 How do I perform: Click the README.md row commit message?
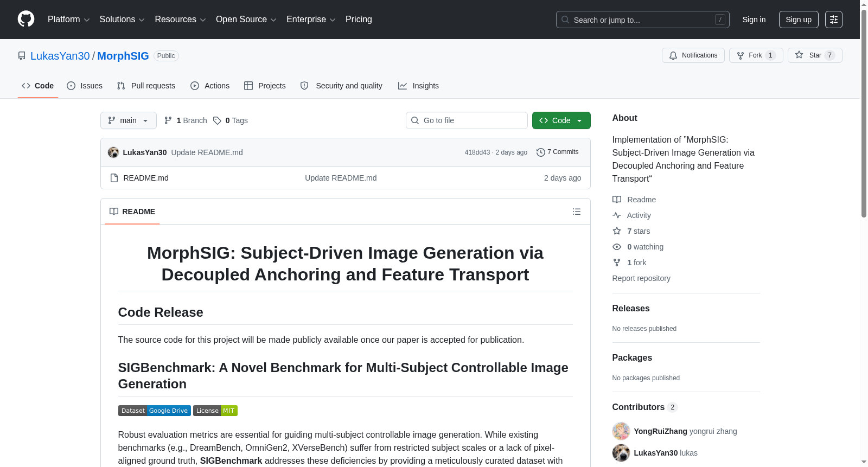tap(341, 178)
